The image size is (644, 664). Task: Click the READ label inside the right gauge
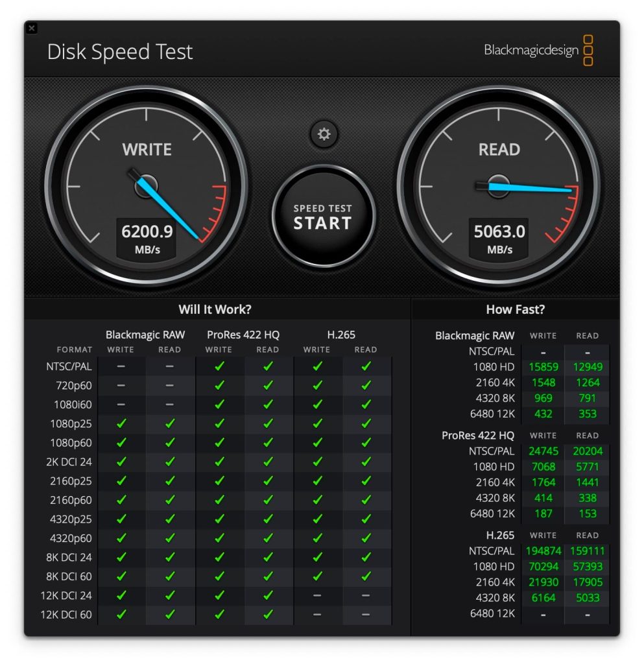point(499,150)
